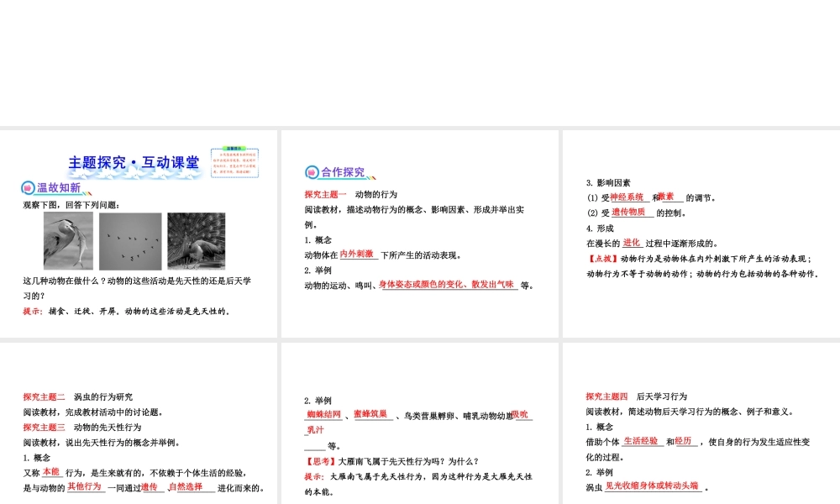Image resolution: width=840 pixels, height=504 pixels.
Task: Click the red answer 其他行为
Action: click(84, 486)
